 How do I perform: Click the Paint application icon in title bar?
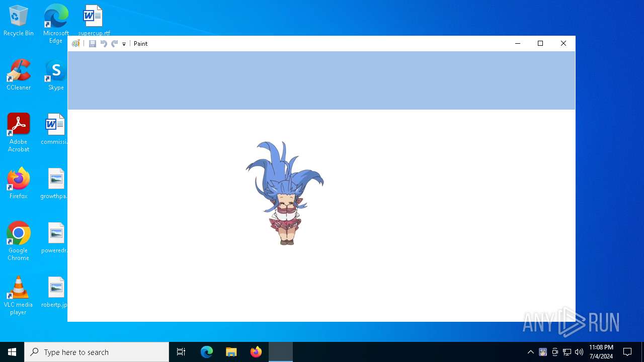point(76,44)
